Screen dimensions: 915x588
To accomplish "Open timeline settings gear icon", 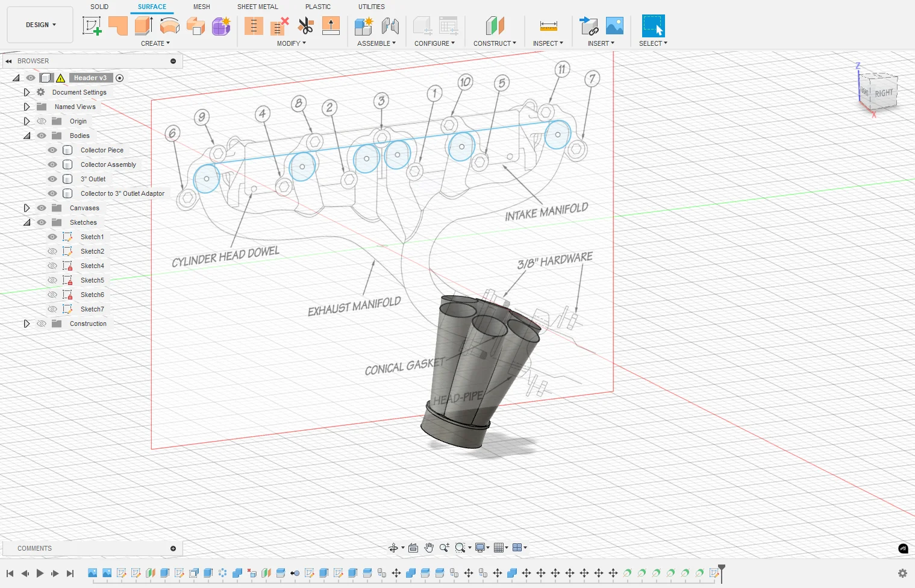I will pyautogui.click(x=902, y=573).
